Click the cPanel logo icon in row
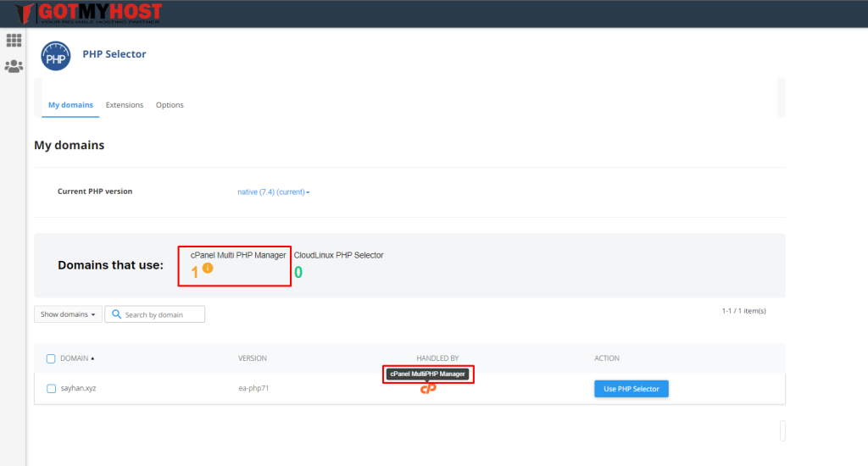The height and width of the screenshot is (466, 868). coord(428,388)
